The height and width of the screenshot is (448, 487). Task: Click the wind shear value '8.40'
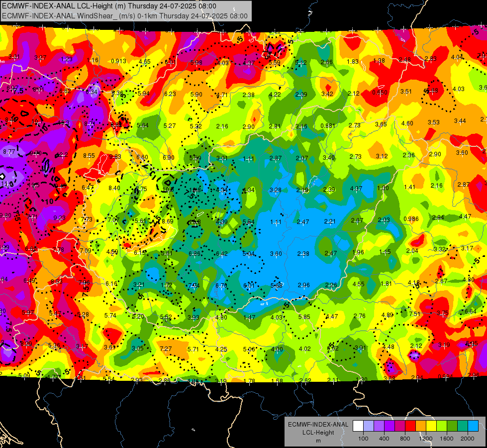[114, 188]
